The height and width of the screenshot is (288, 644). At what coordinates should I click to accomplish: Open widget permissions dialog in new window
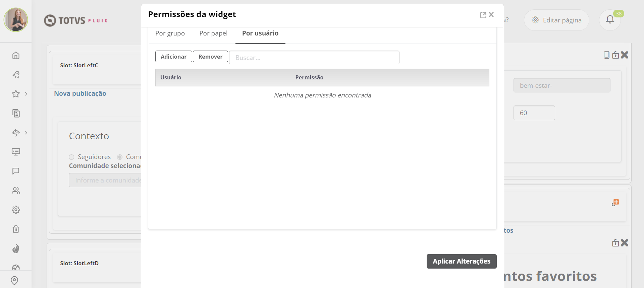coord(483,15)
